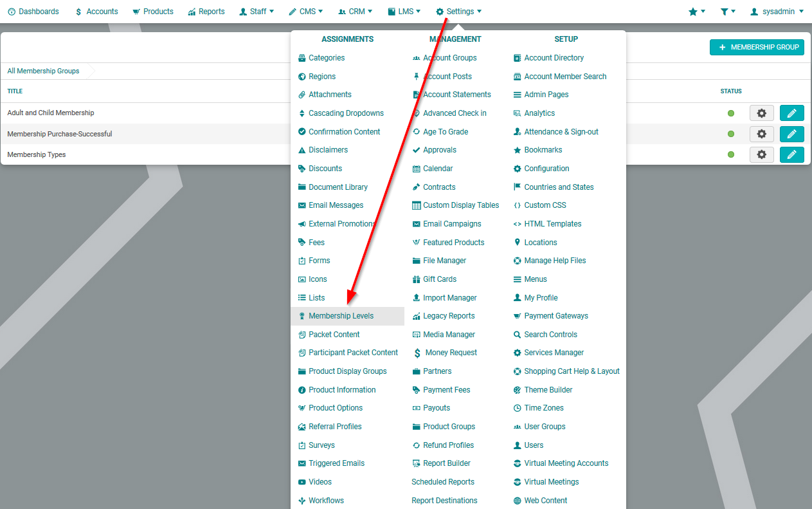Click the Locations pin icon in Setup column
812x509 pixels.
pyautogui.click(x=518, y=243)
